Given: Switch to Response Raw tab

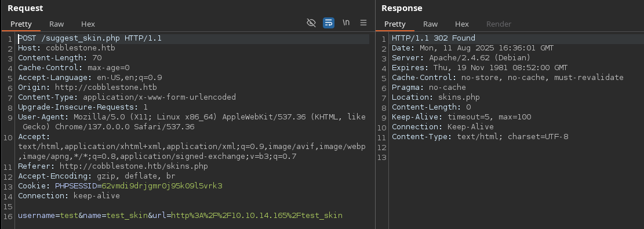Looking at the screenshot, I should point(431,24).
